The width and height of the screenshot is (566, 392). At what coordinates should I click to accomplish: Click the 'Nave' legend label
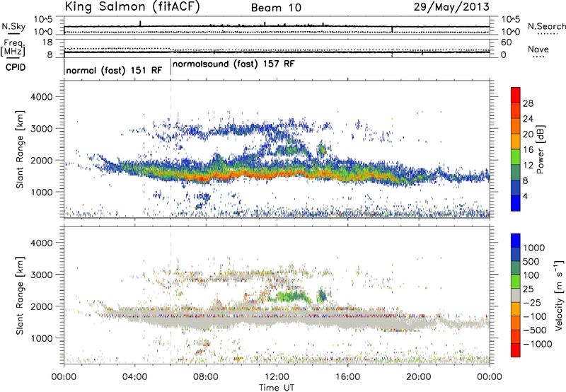tap(538, 49)
